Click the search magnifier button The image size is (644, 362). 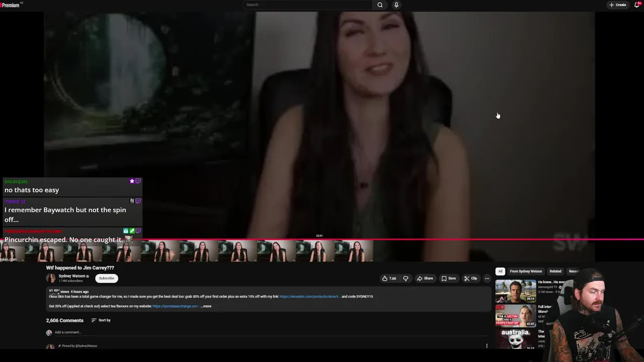tap(380, 5)
